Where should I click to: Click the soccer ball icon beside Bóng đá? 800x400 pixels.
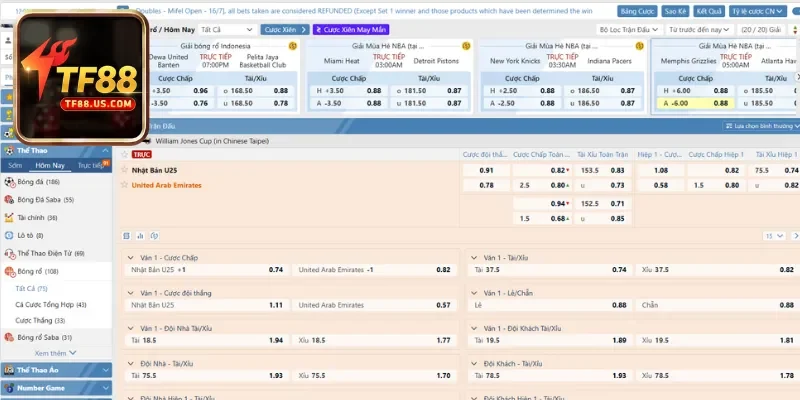[x=9, y=182]
